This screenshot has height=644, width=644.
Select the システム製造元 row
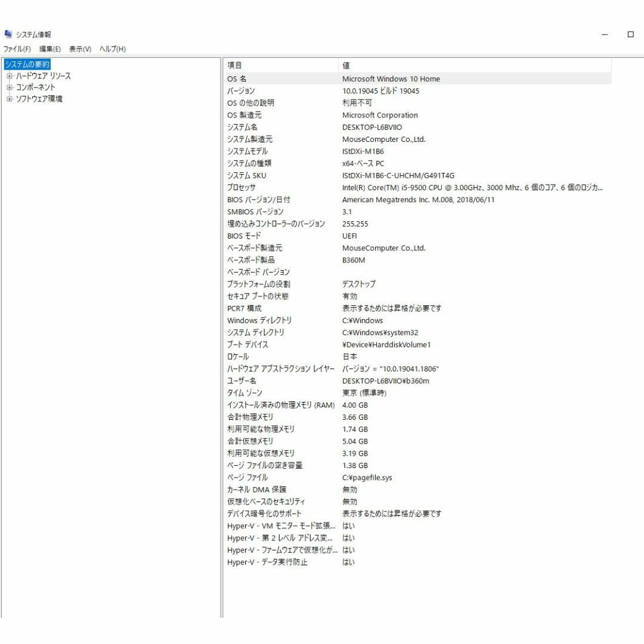point(418,139)
